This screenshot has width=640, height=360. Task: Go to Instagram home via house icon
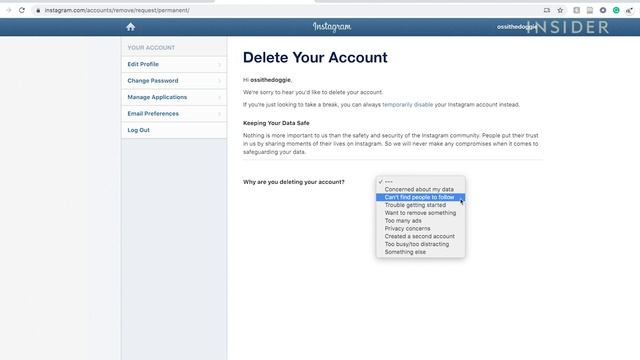tap(131, 27)
